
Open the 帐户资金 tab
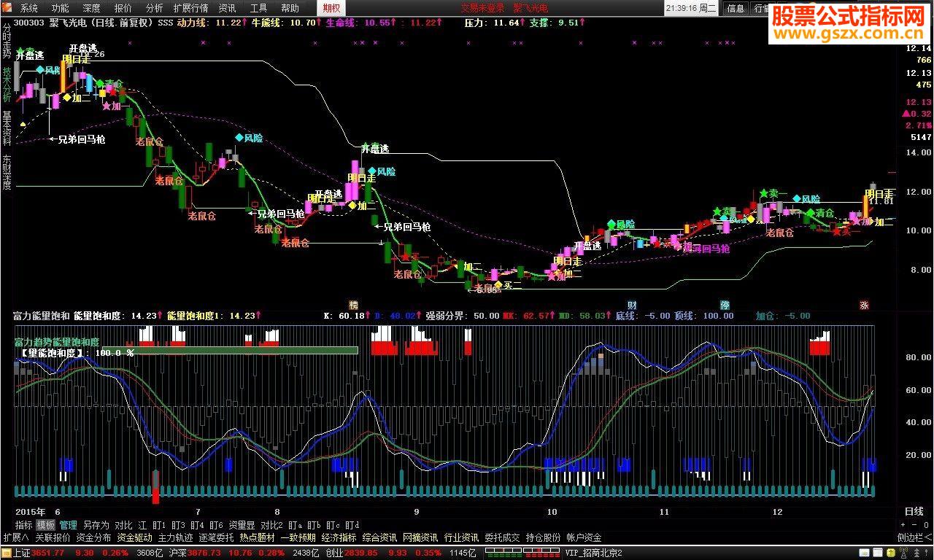click(584, 537)
